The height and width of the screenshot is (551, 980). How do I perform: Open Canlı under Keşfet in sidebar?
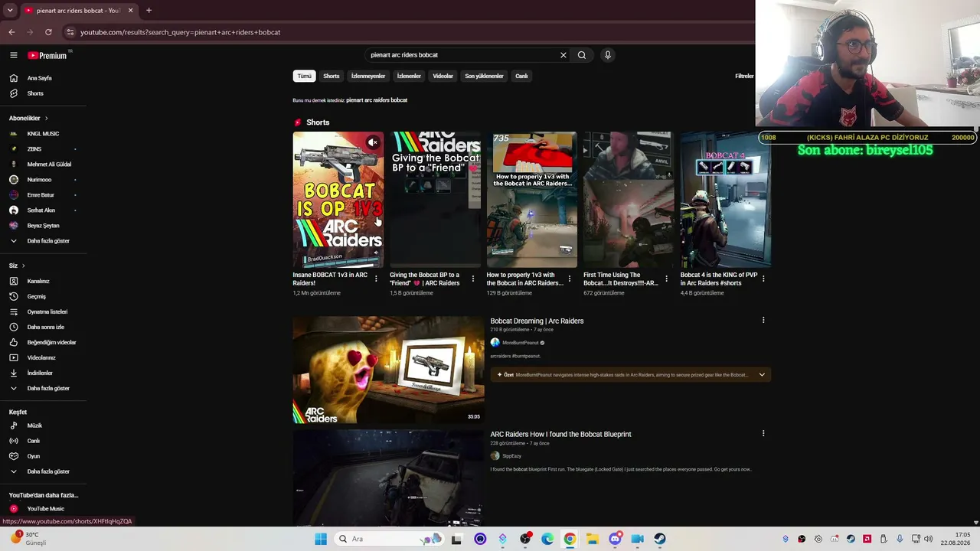click(x=33, y=441)
